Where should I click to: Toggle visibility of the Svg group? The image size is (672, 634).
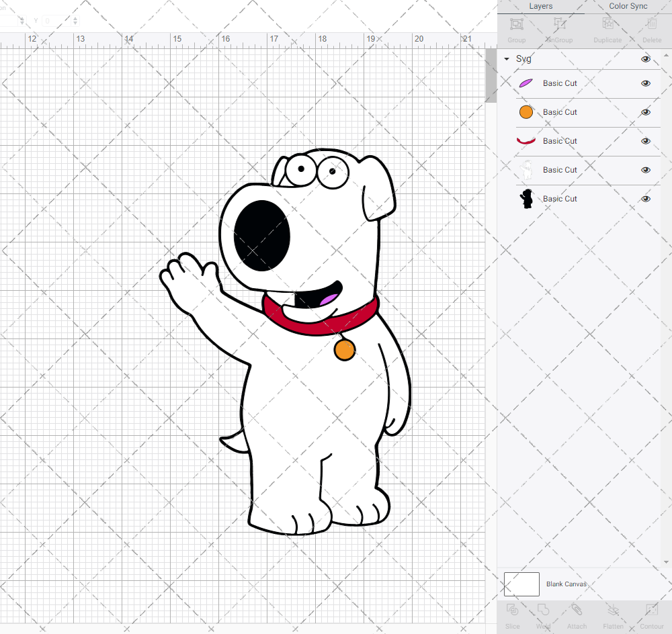click(x=645, y=59)
